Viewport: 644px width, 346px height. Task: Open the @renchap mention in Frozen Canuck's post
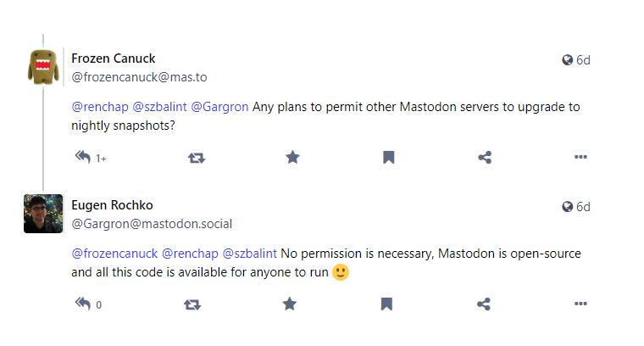point(100,107)
